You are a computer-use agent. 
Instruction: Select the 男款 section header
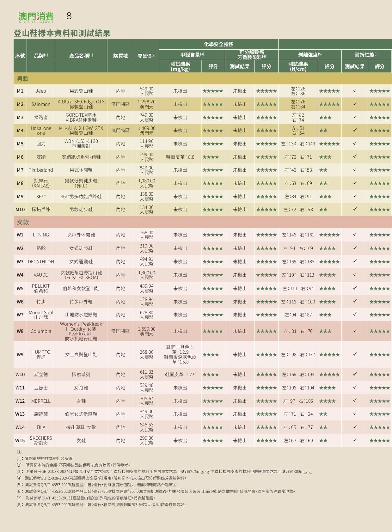click(x=23, y=79)
